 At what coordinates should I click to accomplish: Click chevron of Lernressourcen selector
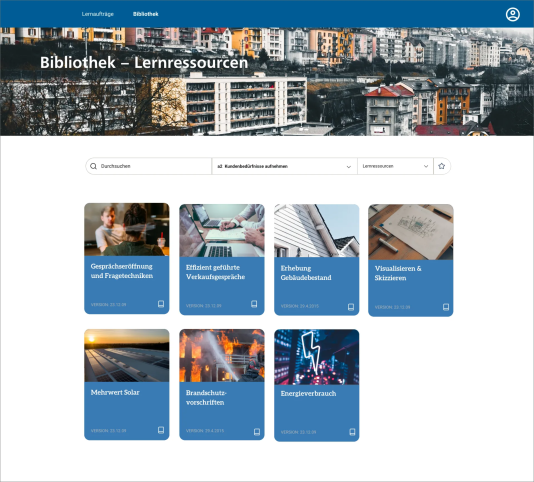coord(426,166)
